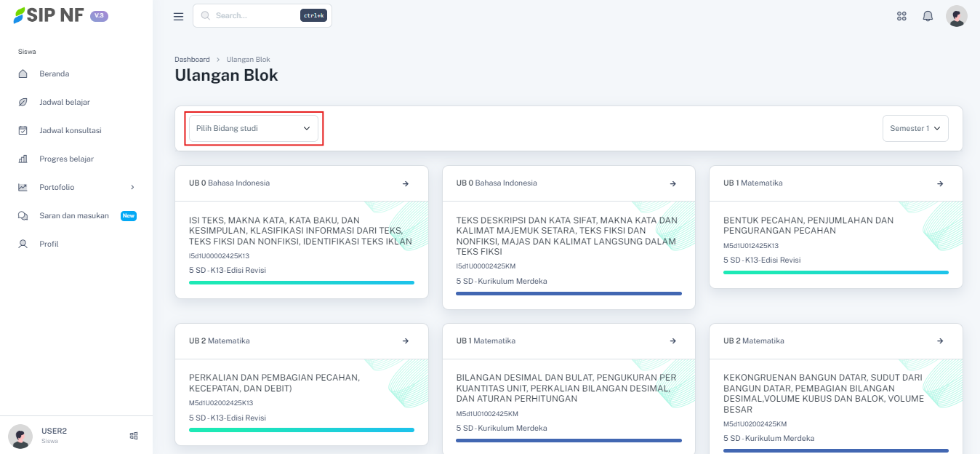Image resolution: width=980 pixels, height=454 pixels.
Task: Click the hamburger menu icon
Action: click(x=178, y=16)
